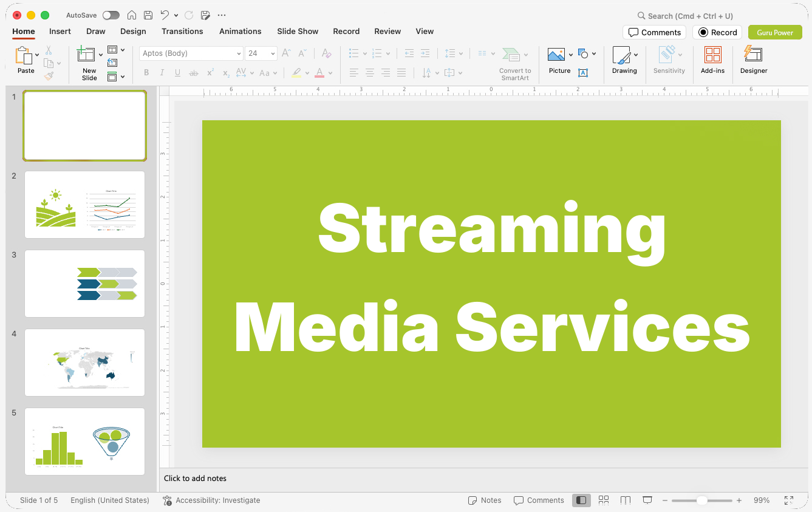Toggle Underline formatting
This screenshot has width=812, height=512.
(x=177, y=73)
